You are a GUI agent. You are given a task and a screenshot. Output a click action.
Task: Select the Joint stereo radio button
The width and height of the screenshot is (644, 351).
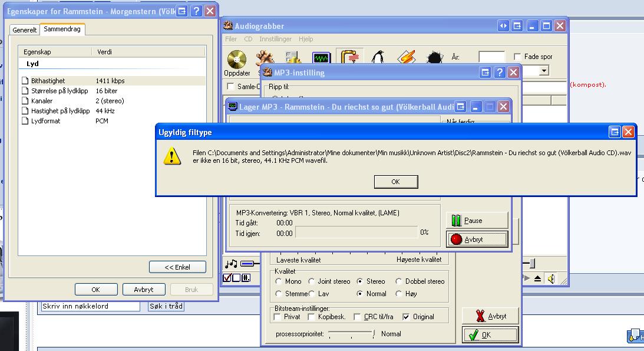click(311, 281)
